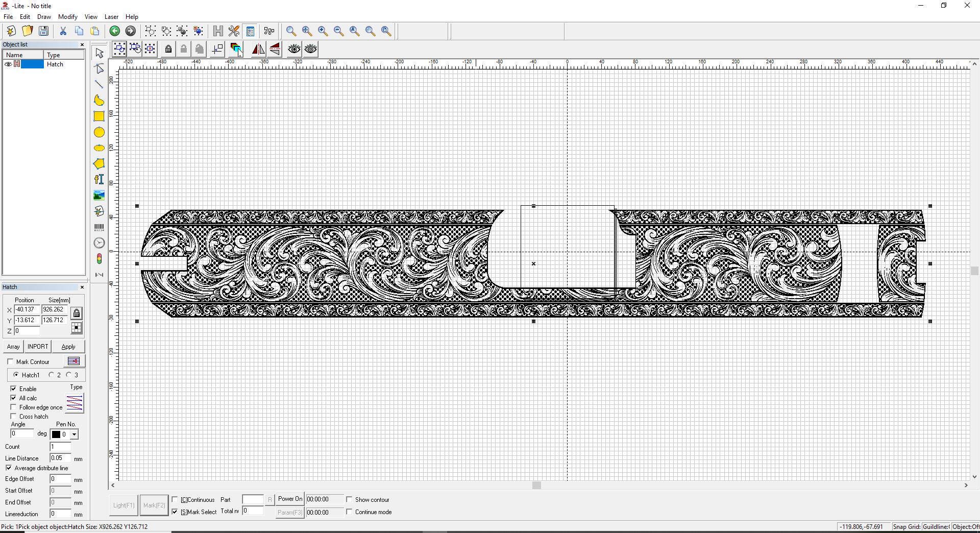Screen dimensions: 980x533
Task: Toggle visibility of the Hatch object
Action: click(8, 64)
